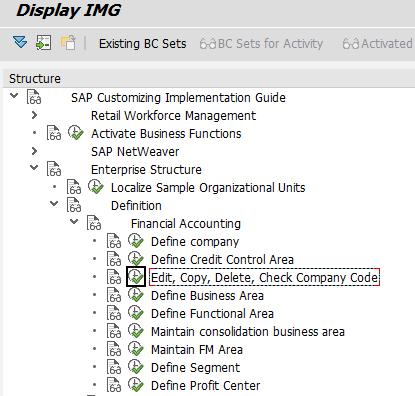This screenshot has width=415, height=396.
Task: Select Define Functional Area text
Action: point(212,314)
